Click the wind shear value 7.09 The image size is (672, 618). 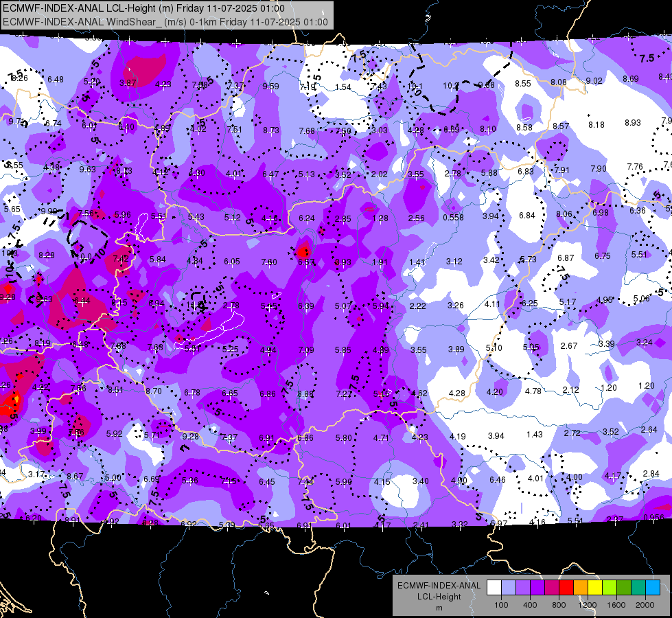(x=306, y=350)
